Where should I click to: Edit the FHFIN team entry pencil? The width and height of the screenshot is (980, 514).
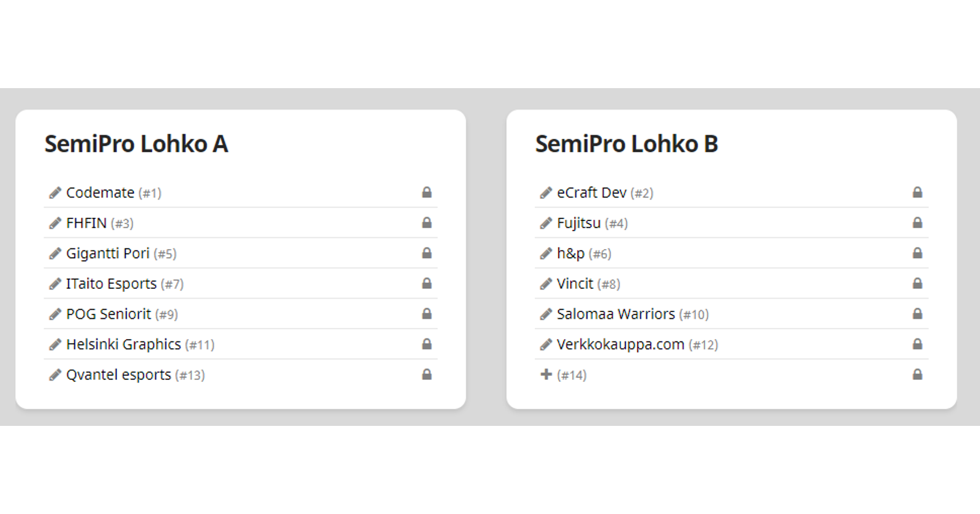pos(55,223)
